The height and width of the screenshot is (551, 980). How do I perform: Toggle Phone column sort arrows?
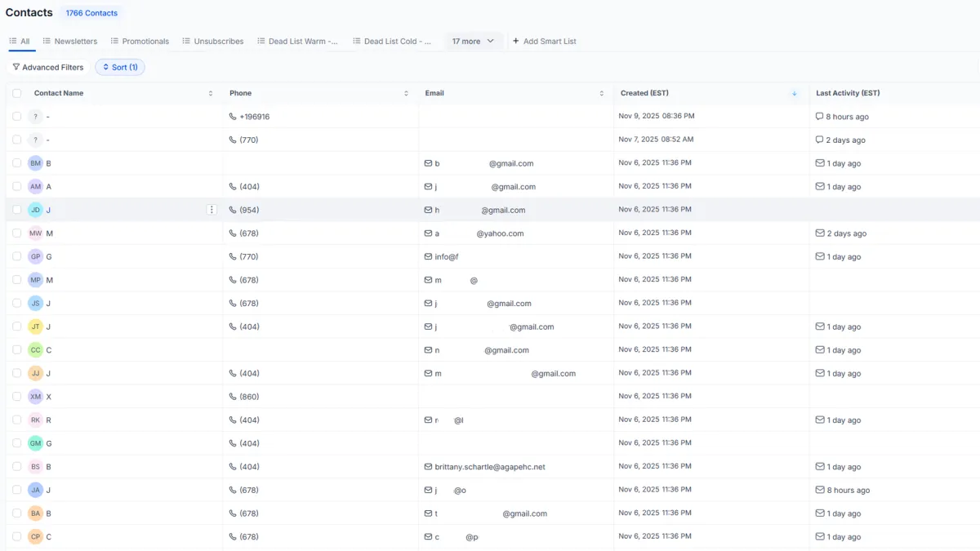click(x=406, y=93)
